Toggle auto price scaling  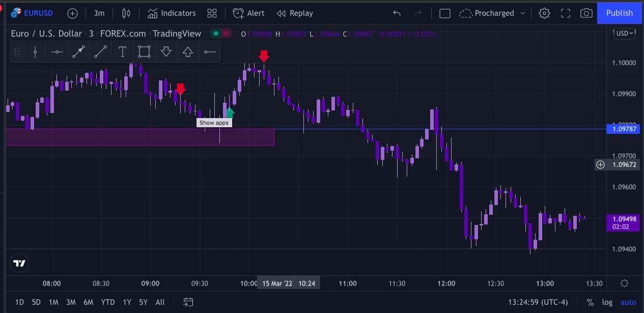[x=628, y=302]
